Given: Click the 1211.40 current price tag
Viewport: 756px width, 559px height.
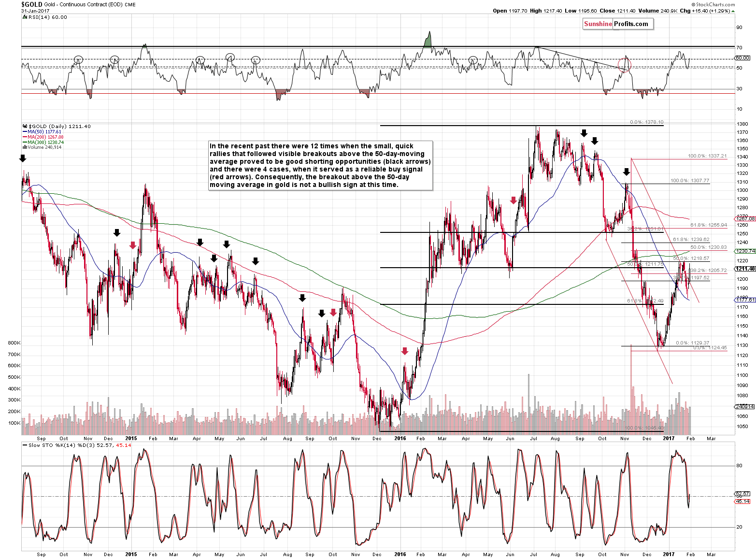Looking at the screenshot, I should point(746,269).
